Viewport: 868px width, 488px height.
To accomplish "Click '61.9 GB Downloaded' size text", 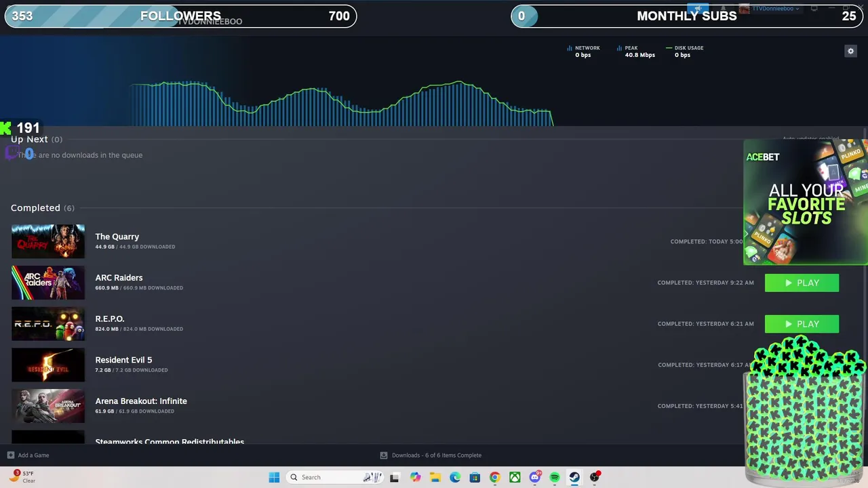I will click(135, 411).
